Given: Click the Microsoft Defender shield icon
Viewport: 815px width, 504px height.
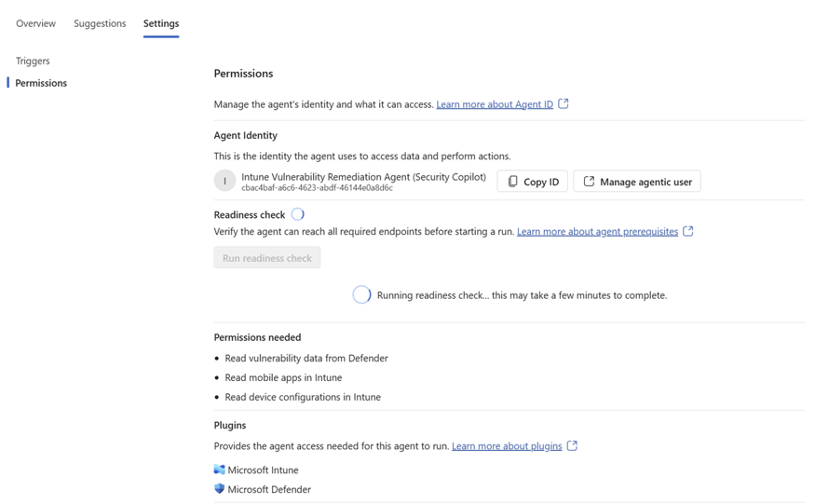Looking at the screenshot, I should click(x=219, y=489).
